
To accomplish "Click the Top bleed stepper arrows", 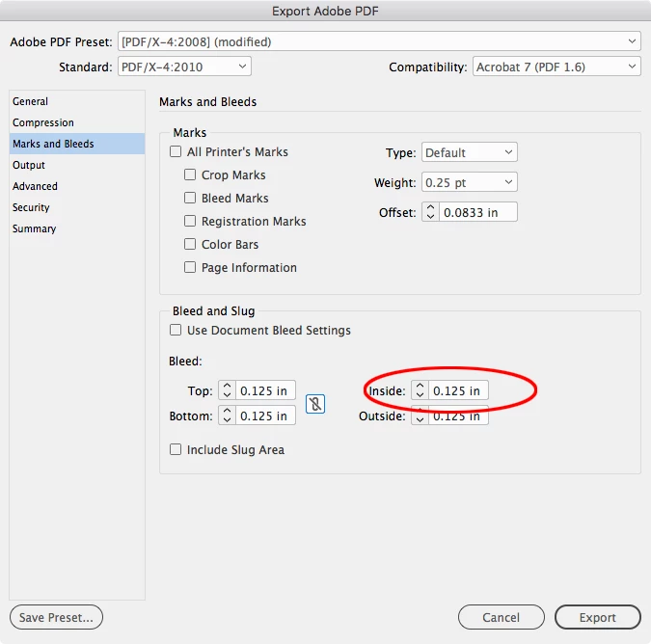I will pos(227,390).
